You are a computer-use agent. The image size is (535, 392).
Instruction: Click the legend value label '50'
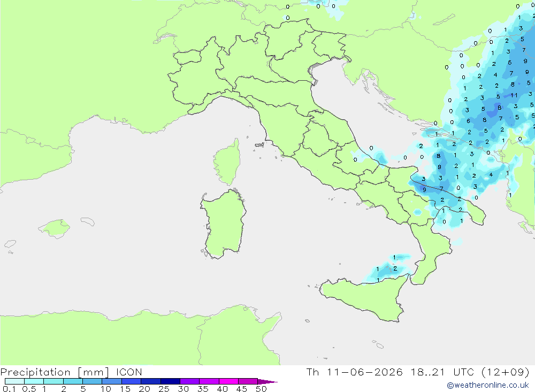[x=261, y=389]
